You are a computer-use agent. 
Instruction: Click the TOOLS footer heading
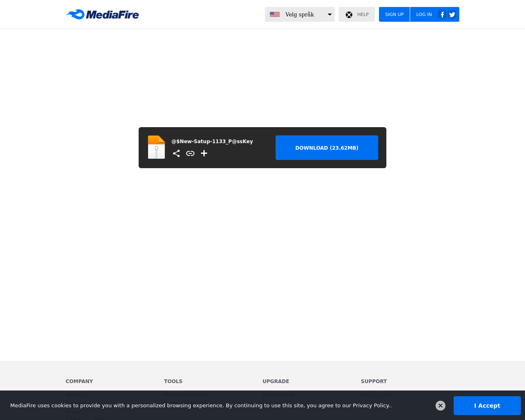[x=173, y=381]
